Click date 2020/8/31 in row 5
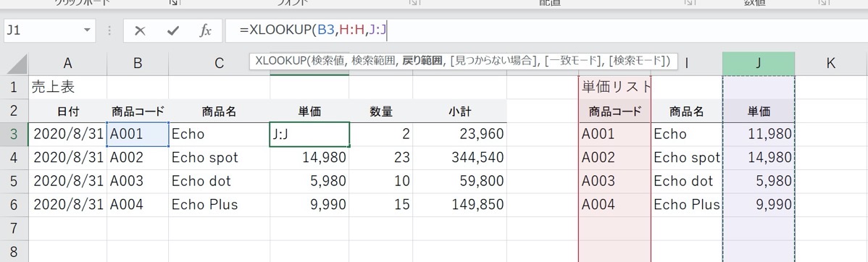The height and width of the screenshot is (262, 868). tap(67, 181)
